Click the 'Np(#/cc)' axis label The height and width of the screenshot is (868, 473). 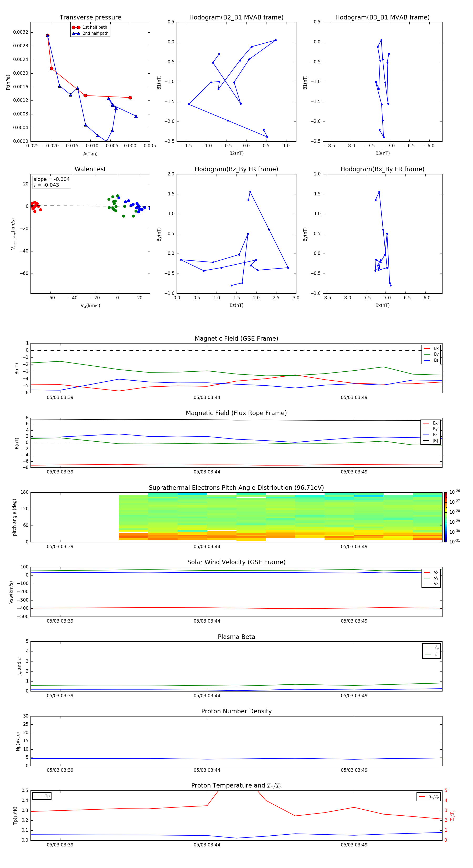(x=18, y=741)
